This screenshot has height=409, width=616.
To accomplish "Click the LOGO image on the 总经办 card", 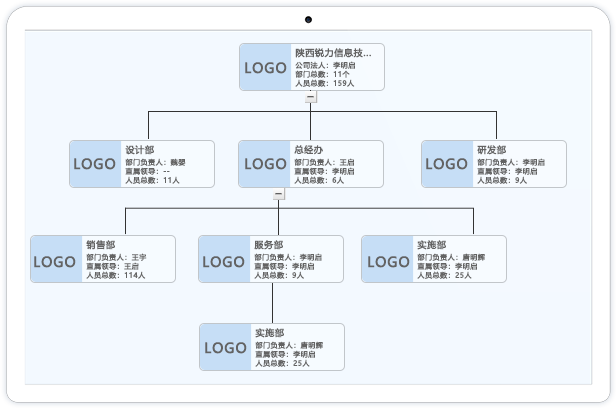I will point(264,164).
